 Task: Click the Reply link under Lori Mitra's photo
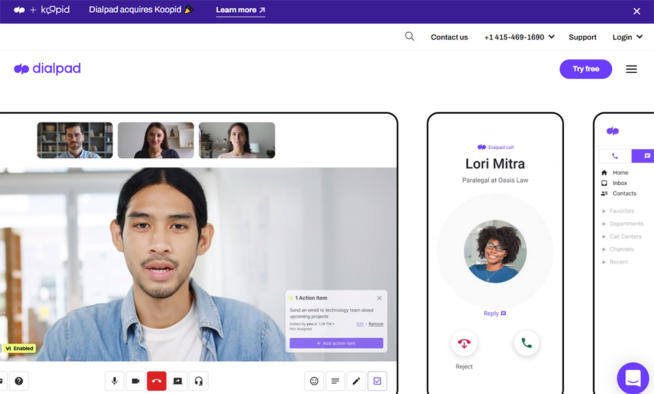pos(495,313)
